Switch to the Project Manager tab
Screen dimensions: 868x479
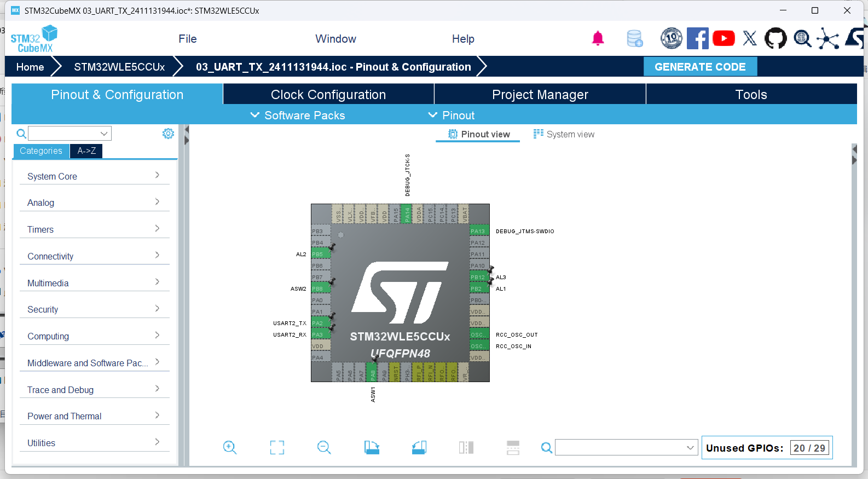pyautogui.click(x=540, y=94)
